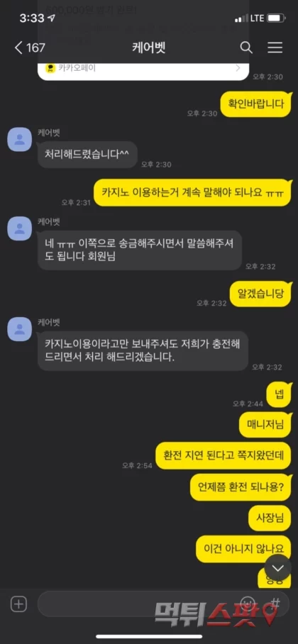Image resolution: width=298 pixels, height=644 pixels.
Task: Open the hamburger menu in chat header
Action: coord(275,48)
